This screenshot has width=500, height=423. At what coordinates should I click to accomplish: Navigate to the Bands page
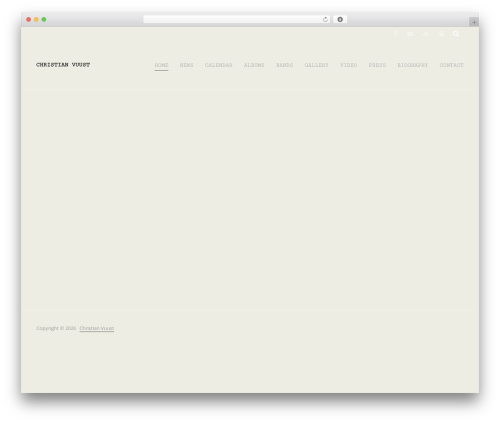[284, 65]
